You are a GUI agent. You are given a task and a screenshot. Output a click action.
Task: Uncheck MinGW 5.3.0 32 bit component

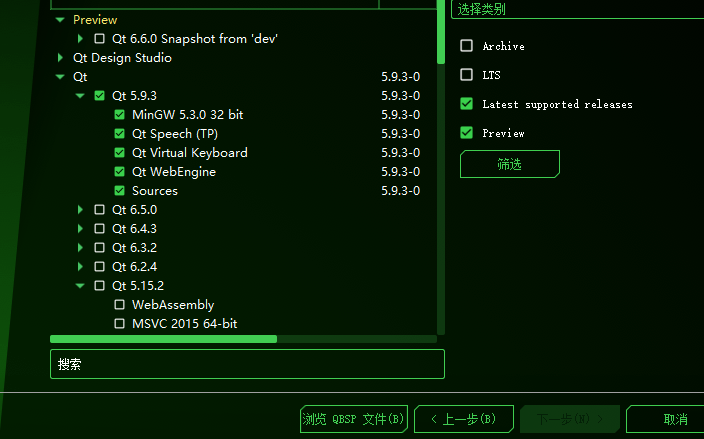(120, 115)
